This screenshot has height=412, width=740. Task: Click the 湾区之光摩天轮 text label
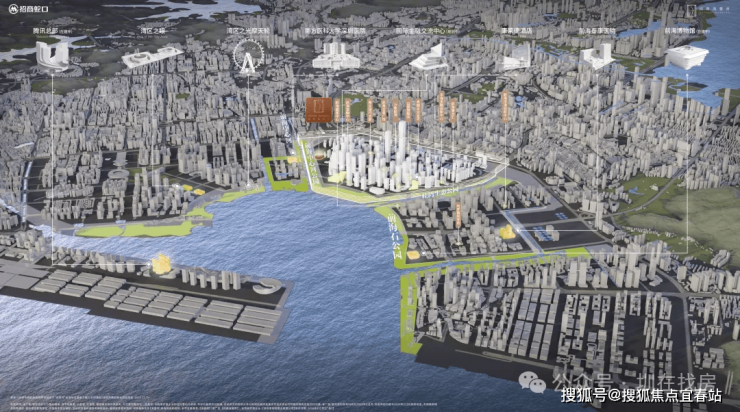point(250,31)
